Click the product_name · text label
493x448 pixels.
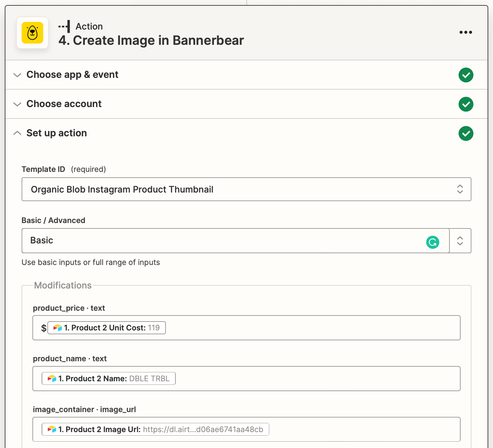click(70, 359)
